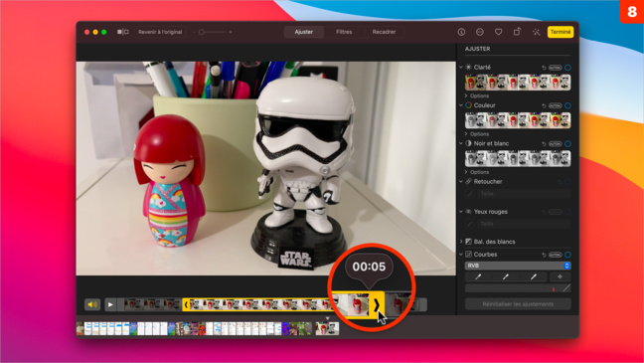Collapse the Clarté section
Image resolution: width=644 pixels, height=363 pixels.
[461, 67]
